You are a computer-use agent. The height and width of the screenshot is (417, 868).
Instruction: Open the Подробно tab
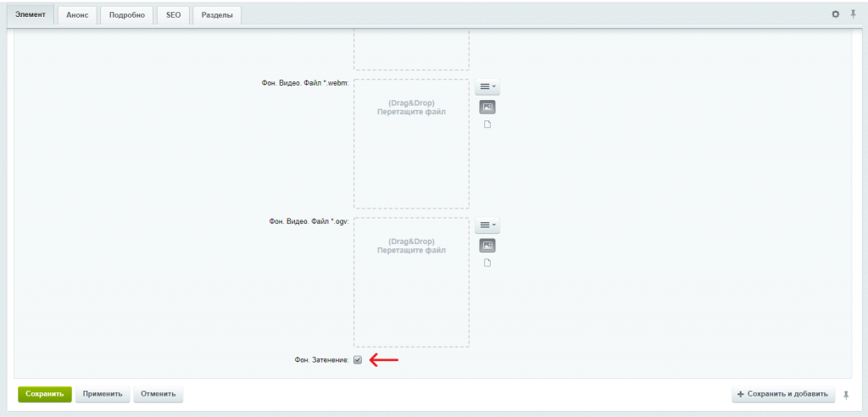pyautogui.click(x=126, y=14)
